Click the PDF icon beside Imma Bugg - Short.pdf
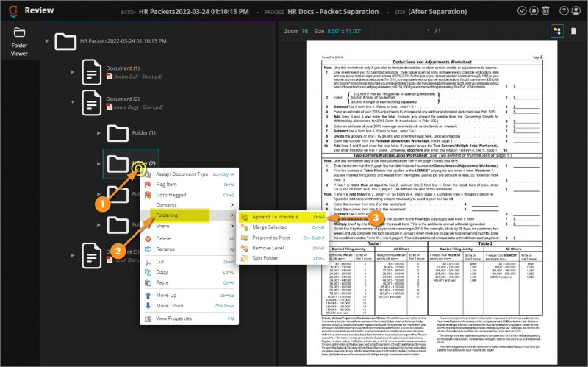Image resolution: width=588 pixels, height=367 pixels. [110, 107]
